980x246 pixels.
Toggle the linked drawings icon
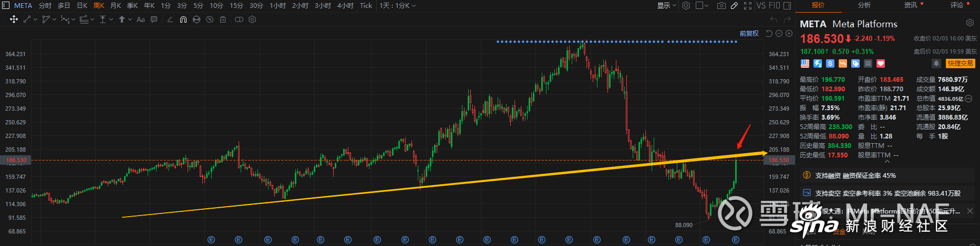click(x=239, y=19)
